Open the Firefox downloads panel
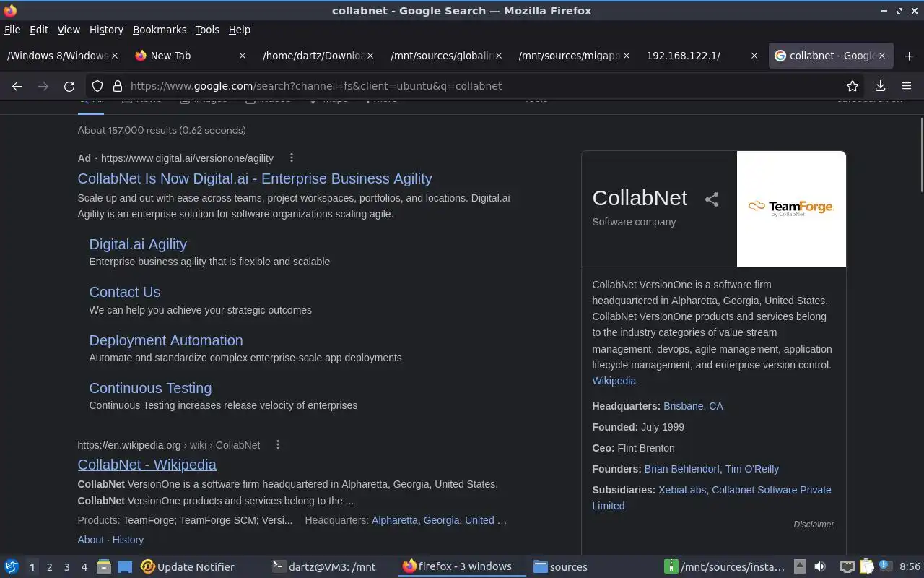Viewport: 924px width, 578px height. click(x=880, y=86)
